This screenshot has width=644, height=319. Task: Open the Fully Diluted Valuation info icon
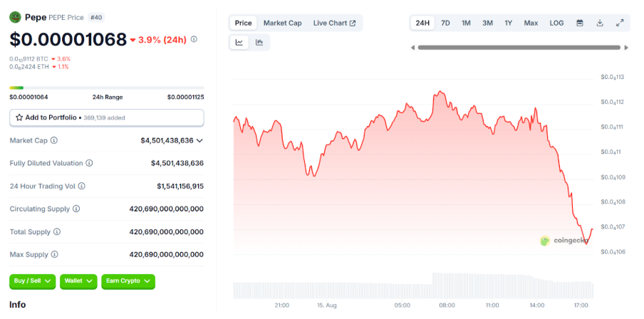89,163
